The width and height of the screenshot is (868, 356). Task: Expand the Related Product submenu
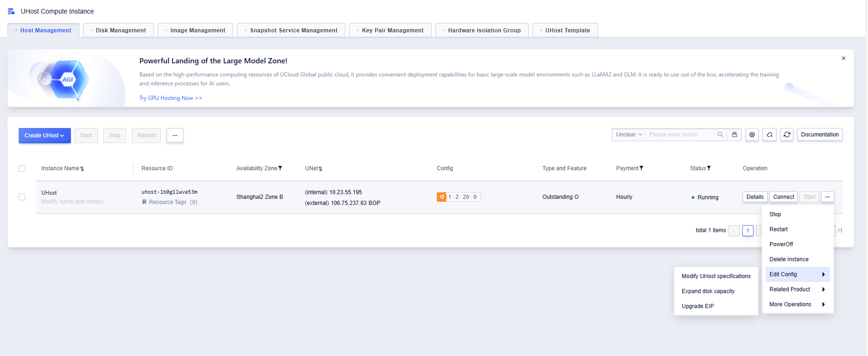pos(798,289)
